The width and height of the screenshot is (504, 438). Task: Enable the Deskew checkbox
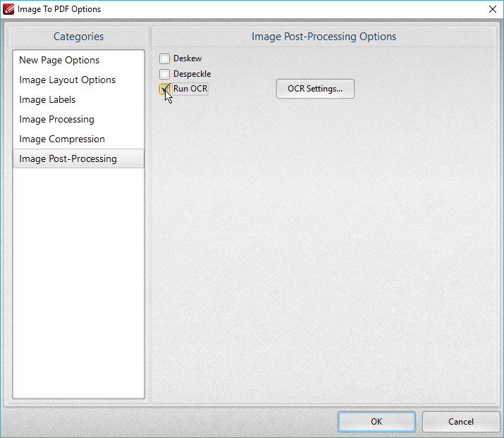[x=164, y=58]
